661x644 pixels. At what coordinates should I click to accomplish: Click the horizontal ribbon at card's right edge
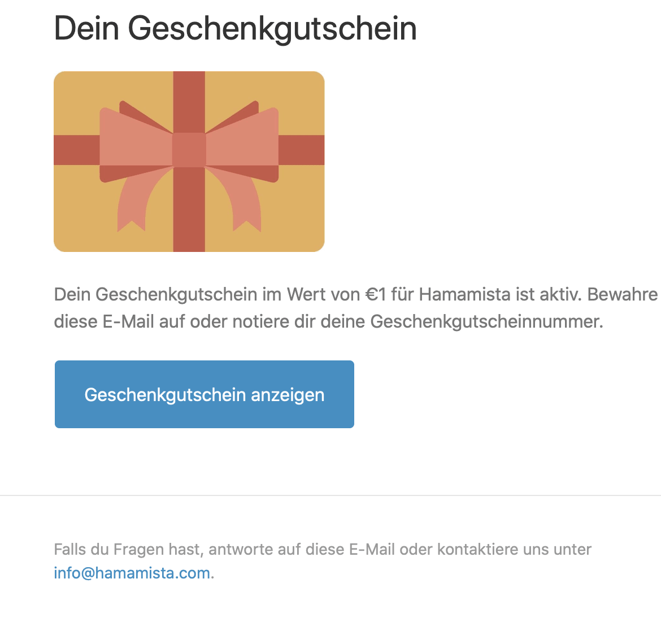point(302,150)
